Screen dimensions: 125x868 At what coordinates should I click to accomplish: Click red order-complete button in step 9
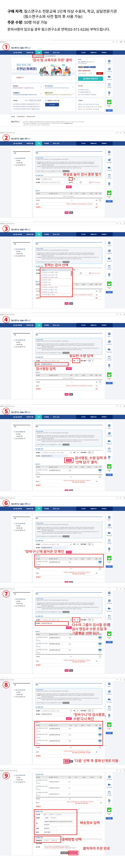(x=73, y=853)
